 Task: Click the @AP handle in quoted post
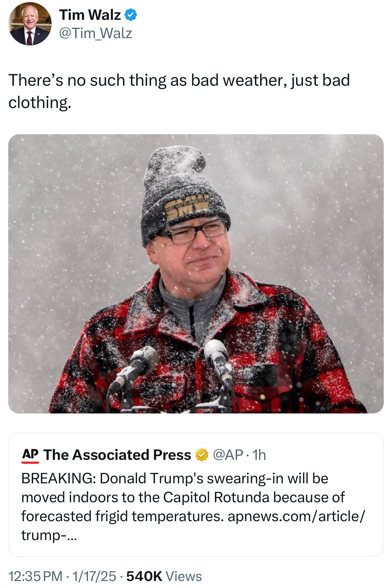(x=228, y=455)
